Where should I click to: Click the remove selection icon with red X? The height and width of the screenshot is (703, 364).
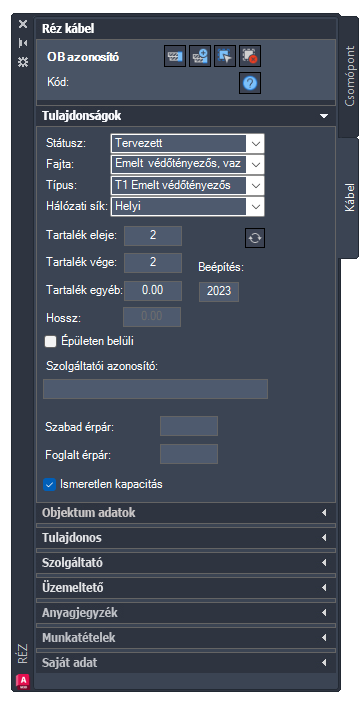pyautogui.click(x=250, y=56)
